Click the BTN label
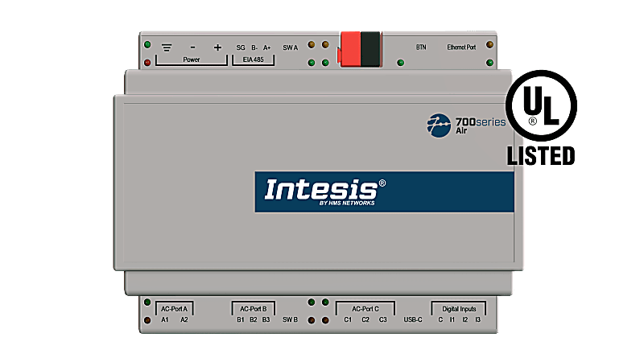The image size is (644, 362). pos(421,47)
